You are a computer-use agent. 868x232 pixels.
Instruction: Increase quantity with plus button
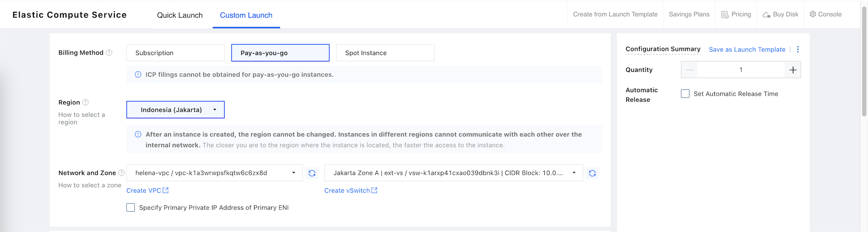[793, 70]
